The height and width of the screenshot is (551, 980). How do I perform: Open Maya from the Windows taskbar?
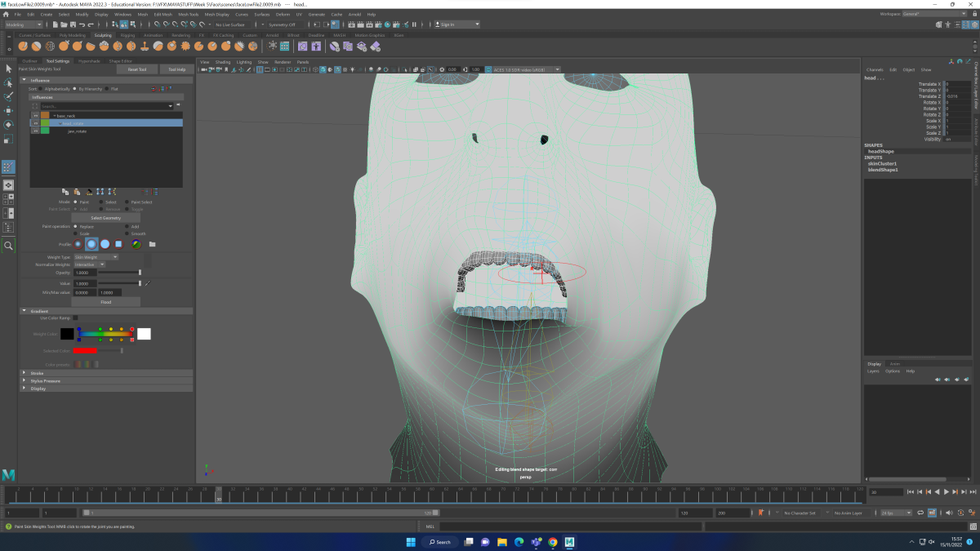[x=569, y=541]
